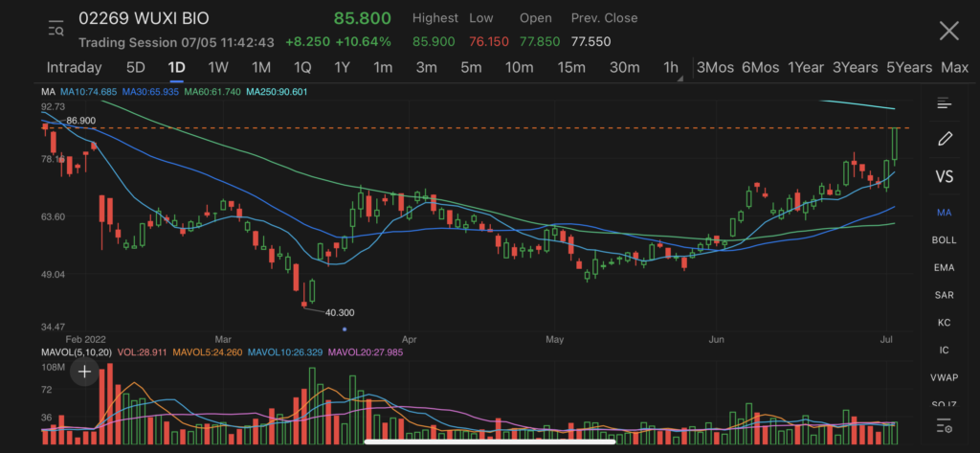The width and height of the screenshot is (980, 453).
Task: Expand the 1h period dropdown
Action: click(672, 68)
